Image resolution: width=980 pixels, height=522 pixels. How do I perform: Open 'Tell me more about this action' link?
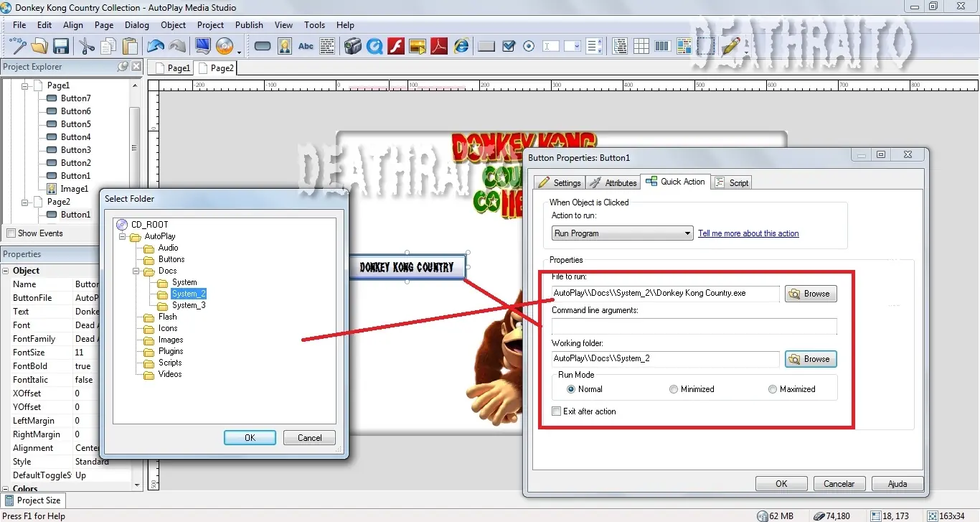click(748, 233)
